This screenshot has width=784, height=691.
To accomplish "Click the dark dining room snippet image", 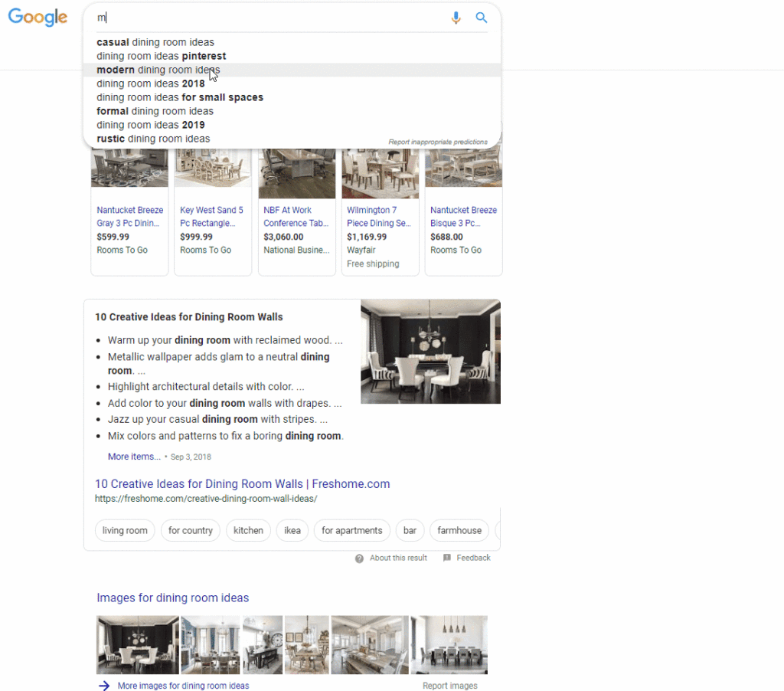I will 430,352.
